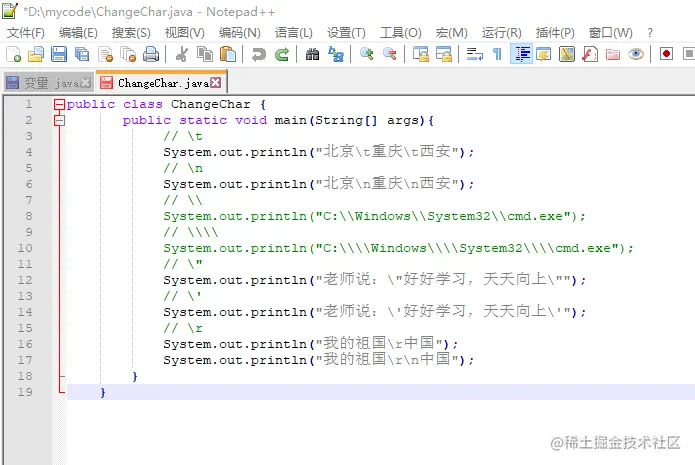The width and height of the screenshot is (695, 465).
Task: Click "我的祖国\r\n中国" on line 17
Action: click(387, 359)
